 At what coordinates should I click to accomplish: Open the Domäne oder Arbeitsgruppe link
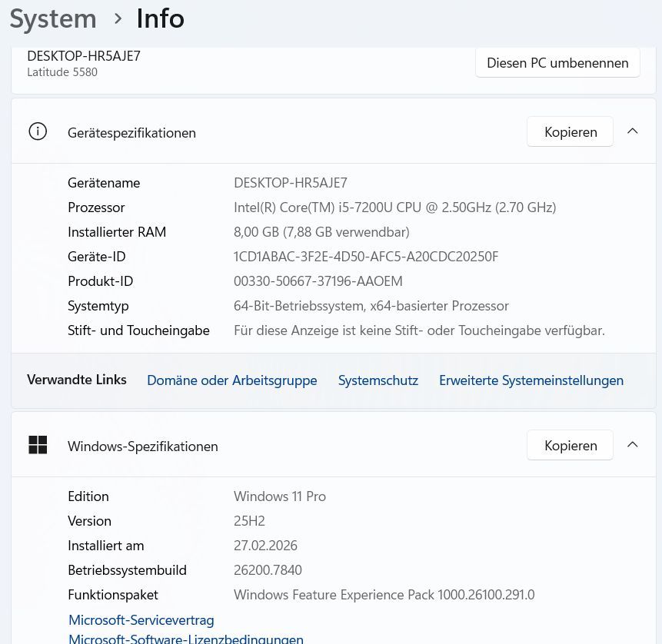(x=231, y=380)
